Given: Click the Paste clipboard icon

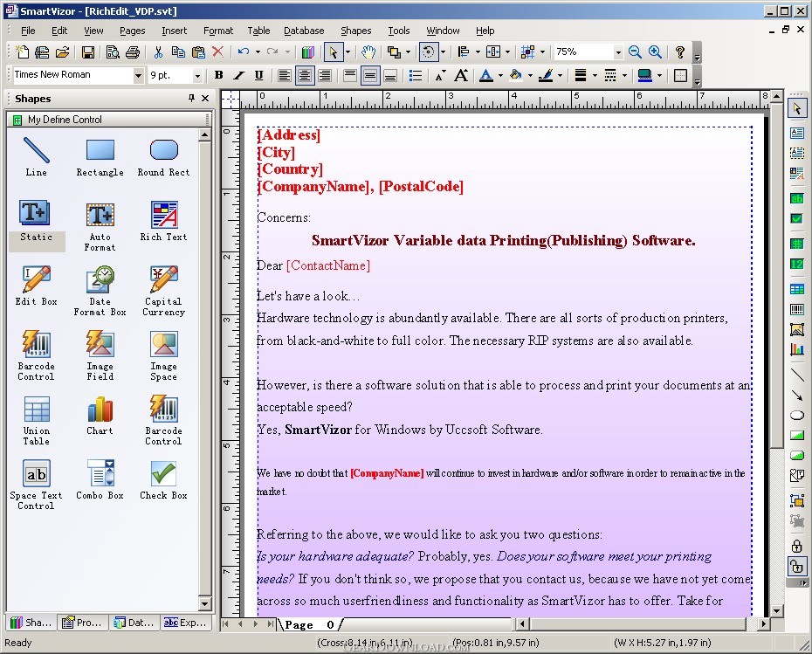Looking at the screenshot, I should click(x=198, y=52).
